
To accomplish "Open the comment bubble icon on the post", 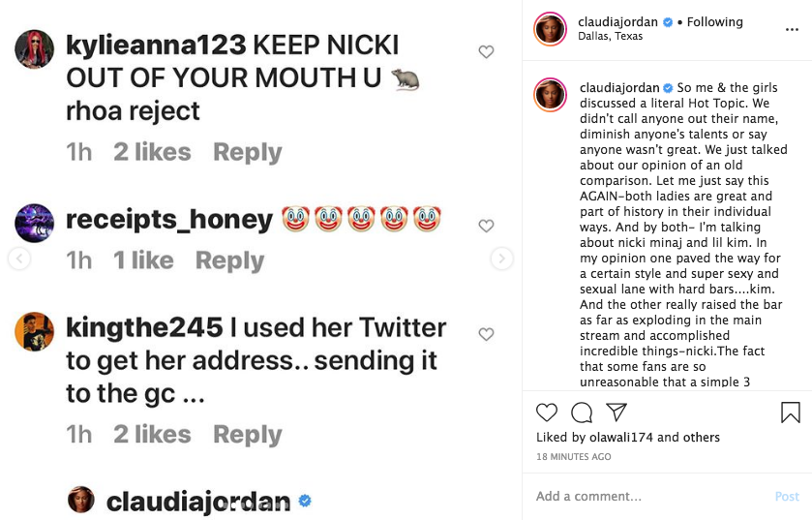I will [x=582, y=413].
